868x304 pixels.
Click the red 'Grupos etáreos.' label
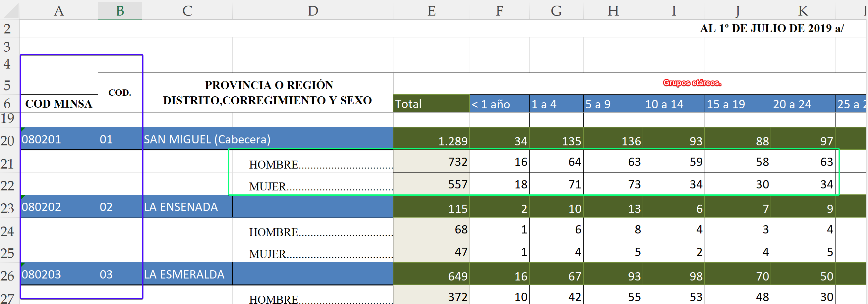[692, 83]
